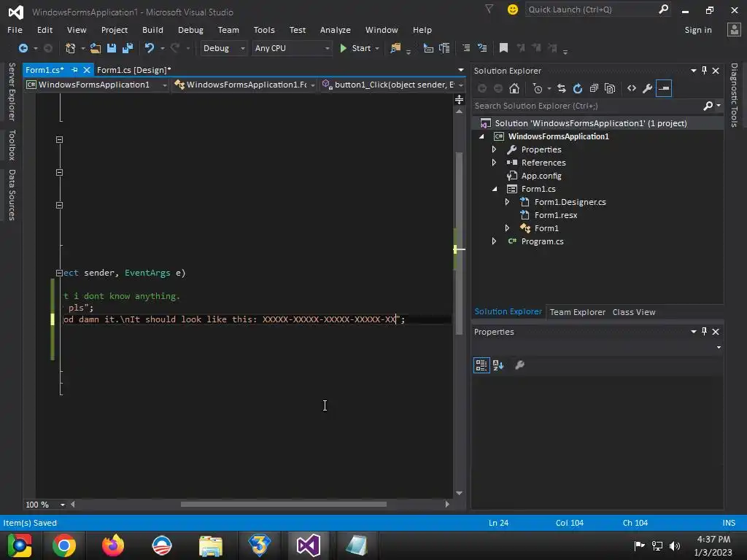Toggle a bookmark with the bookmark icon
Screen dimensions: 747x560
tap(503, 48)
